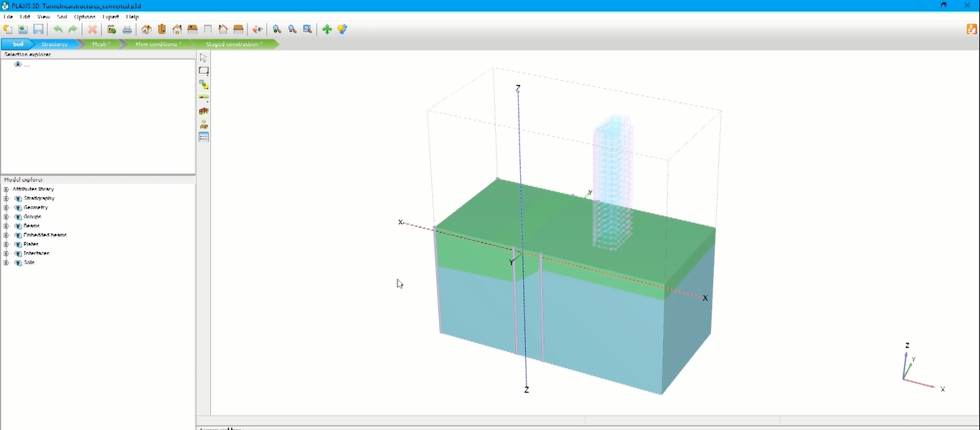Click the soil contour icon in side toolbar

(204, 97)
